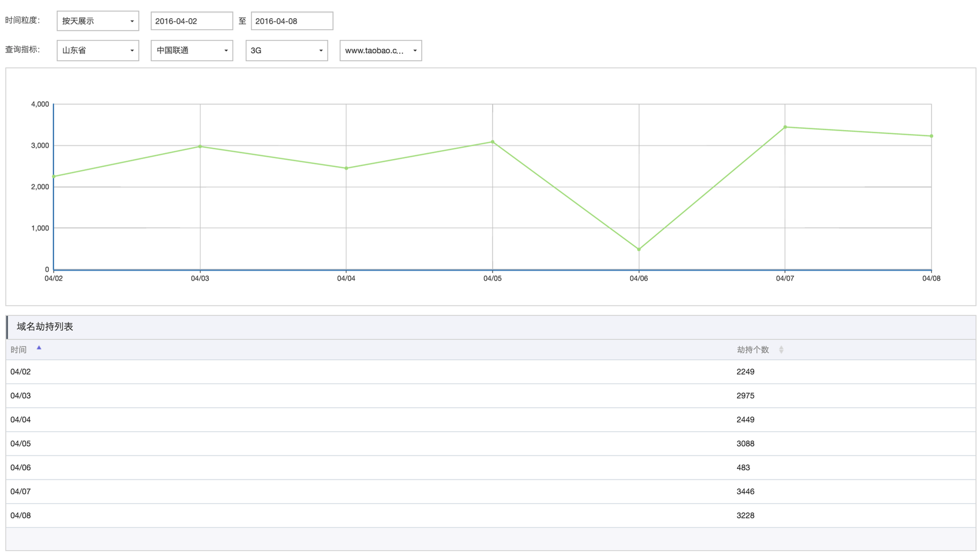Click the 至 separator between dates

(x=242, y=21)
